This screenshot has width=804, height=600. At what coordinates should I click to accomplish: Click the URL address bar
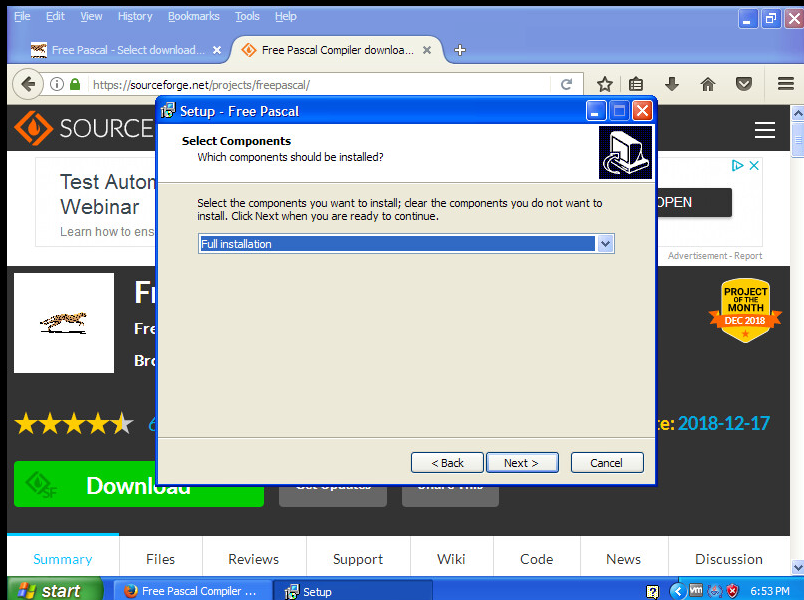click(x=320, y=85)
